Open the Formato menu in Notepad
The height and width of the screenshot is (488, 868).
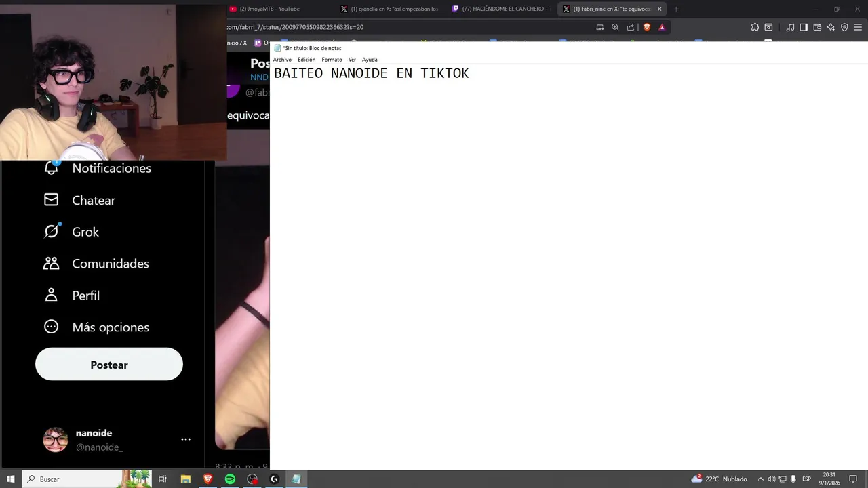[x=332, y=60]
